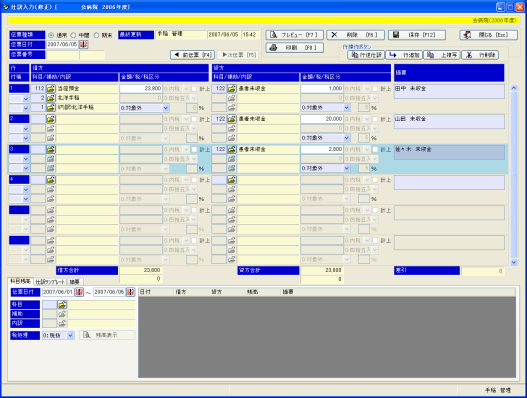Screen dimensions: 527x398
Task: Switch to 摘要 tab
Action: pyautogui.click(x=75, y=282)
